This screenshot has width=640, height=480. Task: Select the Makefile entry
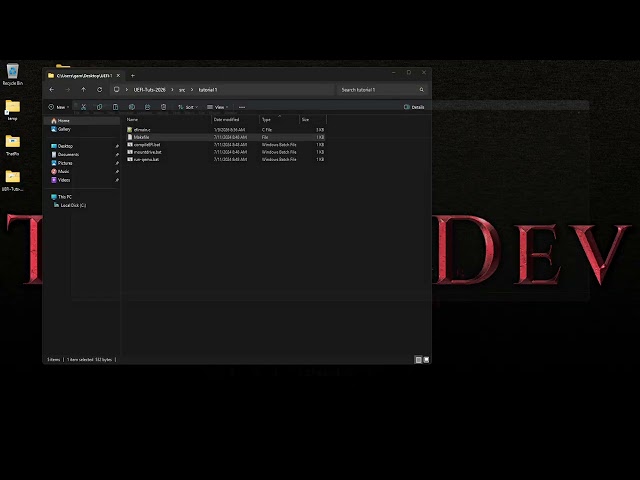(226, 137)
